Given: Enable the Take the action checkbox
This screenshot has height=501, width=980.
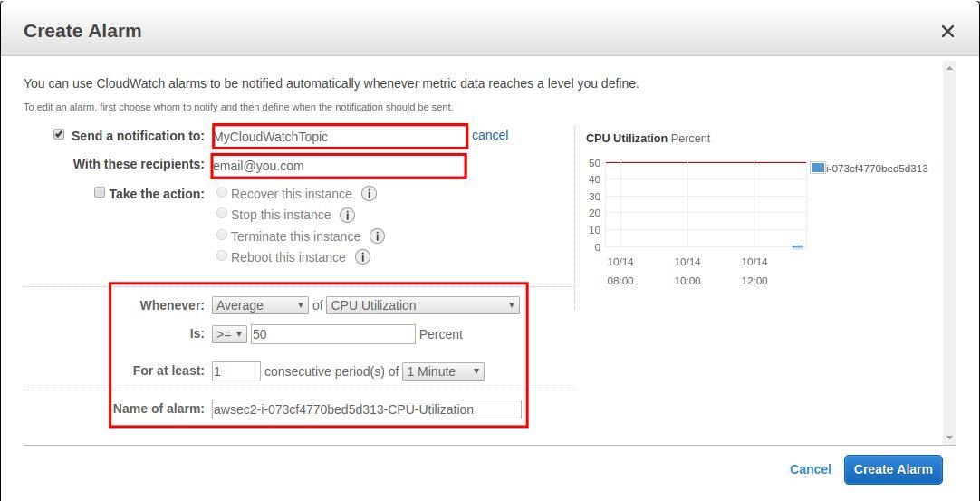Looking at the screenshot, I should pos(100,193).
